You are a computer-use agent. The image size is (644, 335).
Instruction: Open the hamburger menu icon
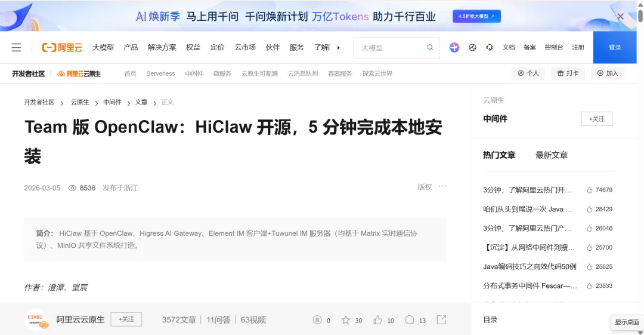(x=16, y=47)
